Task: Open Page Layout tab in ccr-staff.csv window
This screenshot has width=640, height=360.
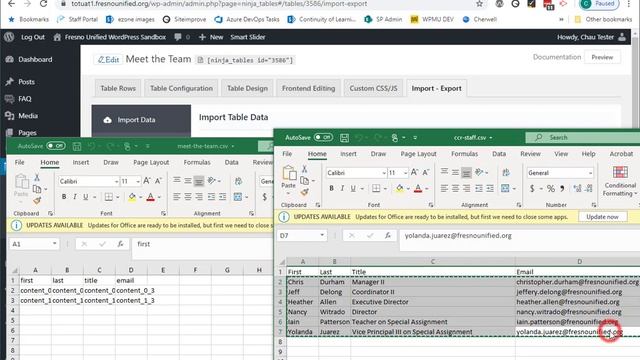Action: coord(418,154)
